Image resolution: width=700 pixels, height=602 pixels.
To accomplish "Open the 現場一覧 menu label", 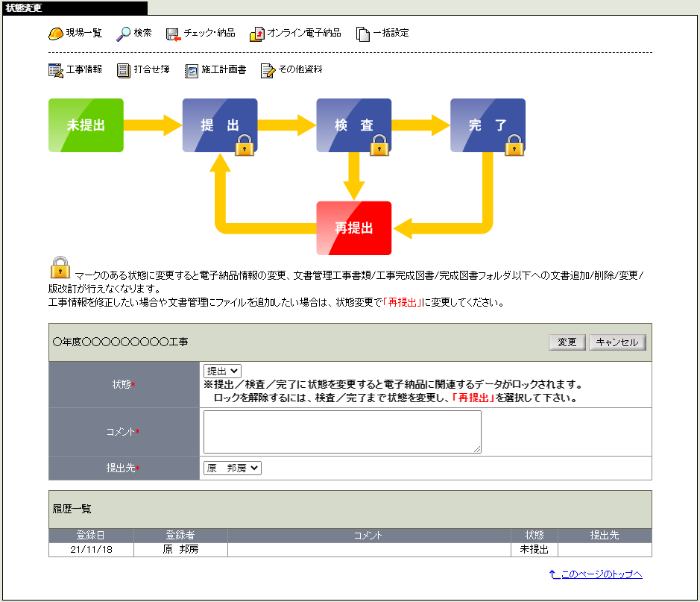I will (x=84, y=33).
